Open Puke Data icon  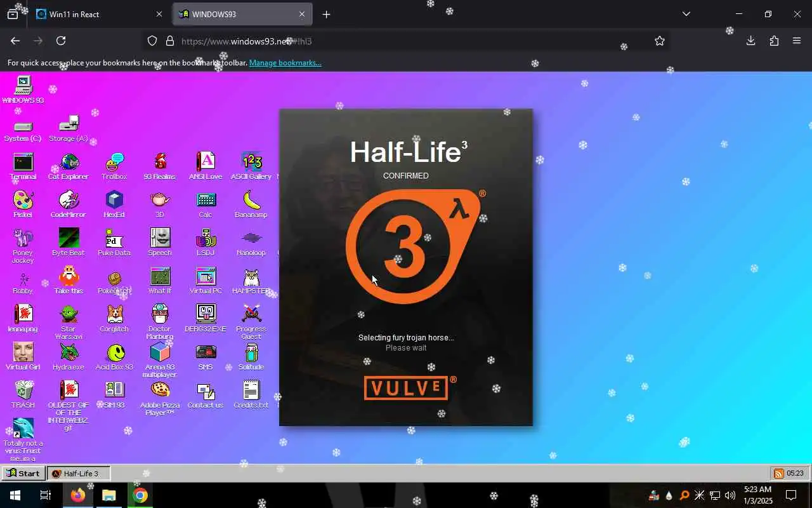click(x=114, y=243)
